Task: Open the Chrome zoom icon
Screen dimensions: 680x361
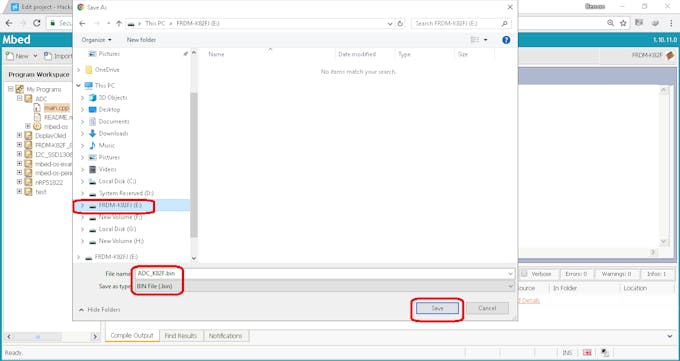Action: (611, 23)
